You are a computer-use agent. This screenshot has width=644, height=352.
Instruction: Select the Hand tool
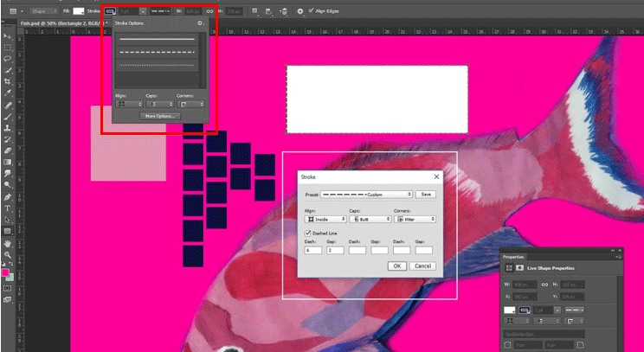(8, 244)
